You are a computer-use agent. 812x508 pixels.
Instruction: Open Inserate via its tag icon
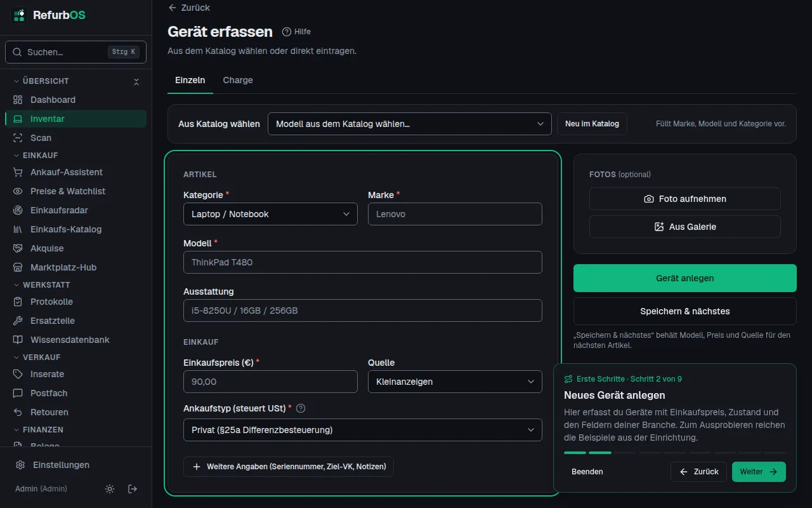point(18,374)
